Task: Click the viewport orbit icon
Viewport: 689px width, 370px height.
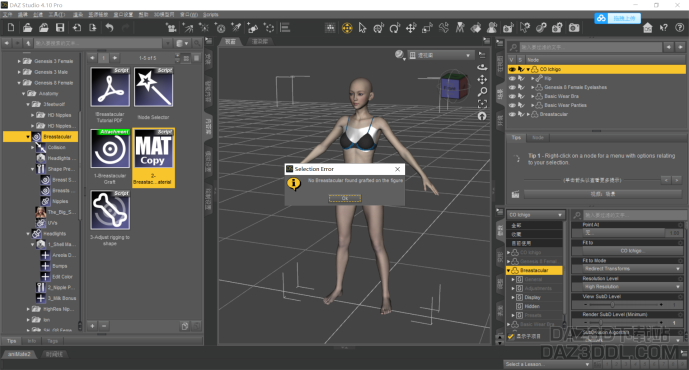Action: [x=482, y=67]
